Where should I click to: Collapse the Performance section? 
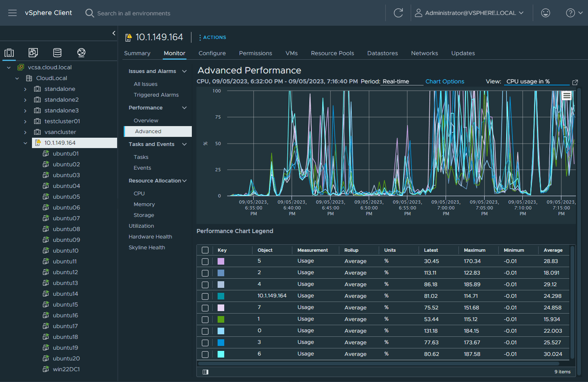coord(184,108)
